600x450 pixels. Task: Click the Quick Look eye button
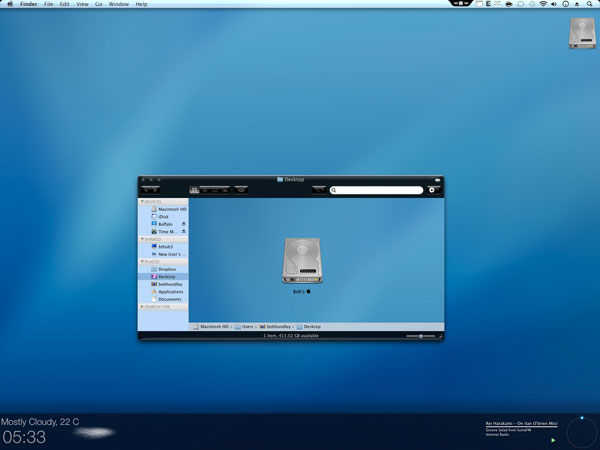(x=241, y=190)
